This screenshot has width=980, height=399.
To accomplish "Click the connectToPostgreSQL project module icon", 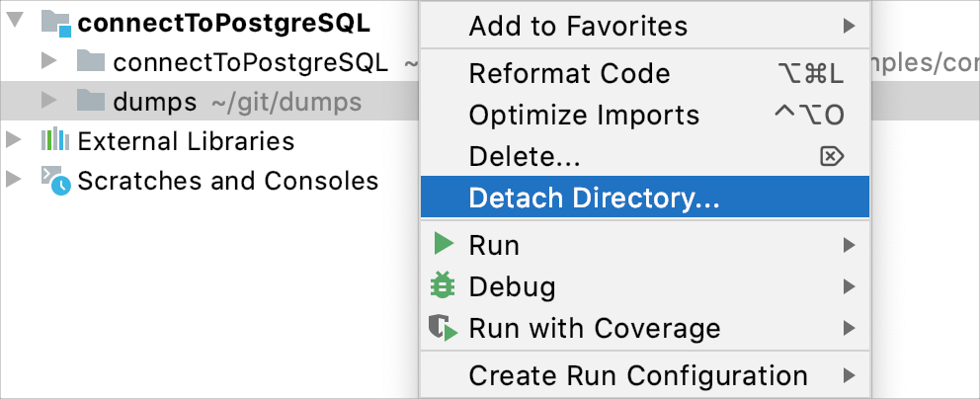I will tap(55, 24).
